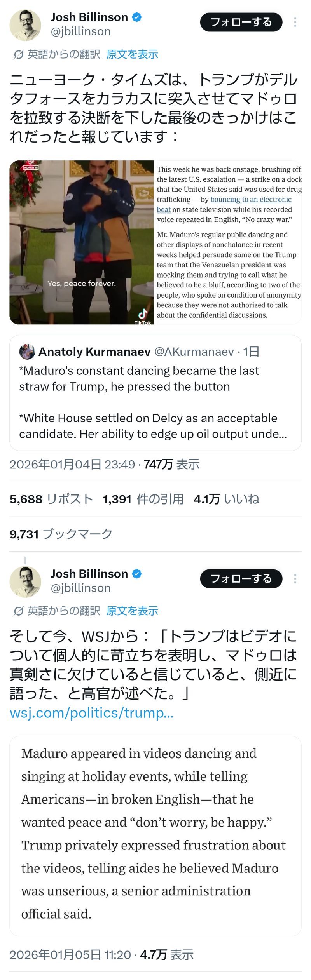Image resolution: width=311 pixels, height=980 pixels.
Task: View the 5,688 reposts list
Action: click(51, 499)
